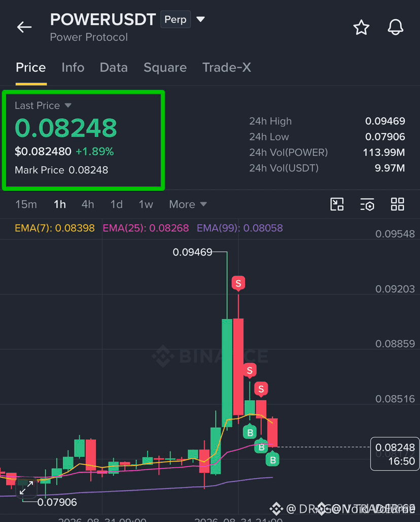Select the 1h timeframe
The image size is (420, 522).
point(60,204)
